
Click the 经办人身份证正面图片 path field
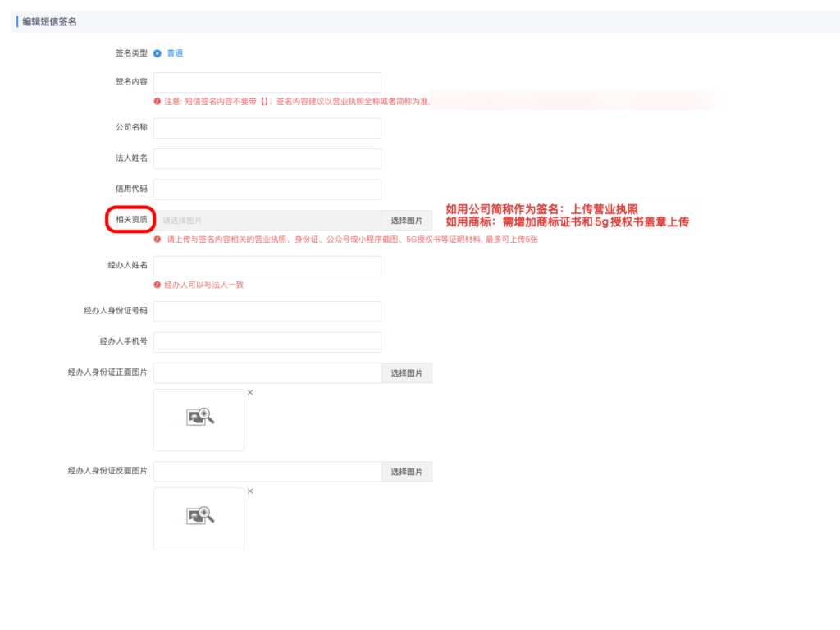(x=267, y=373)
